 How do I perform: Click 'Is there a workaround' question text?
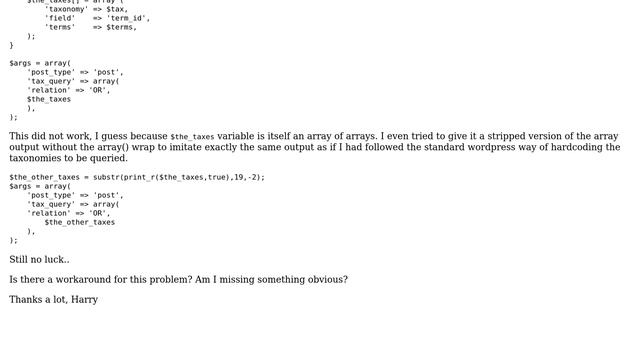pos(178,280)
